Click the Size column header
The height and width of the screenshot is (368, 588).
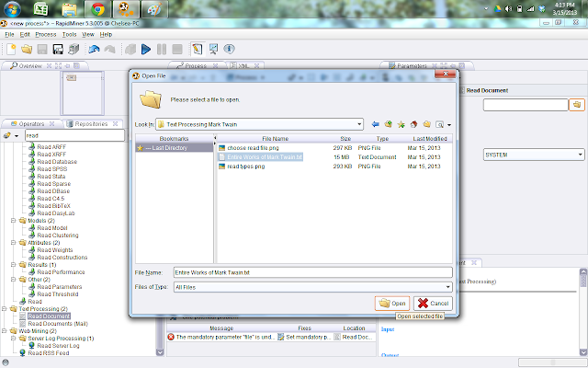[x=345, y=139]
